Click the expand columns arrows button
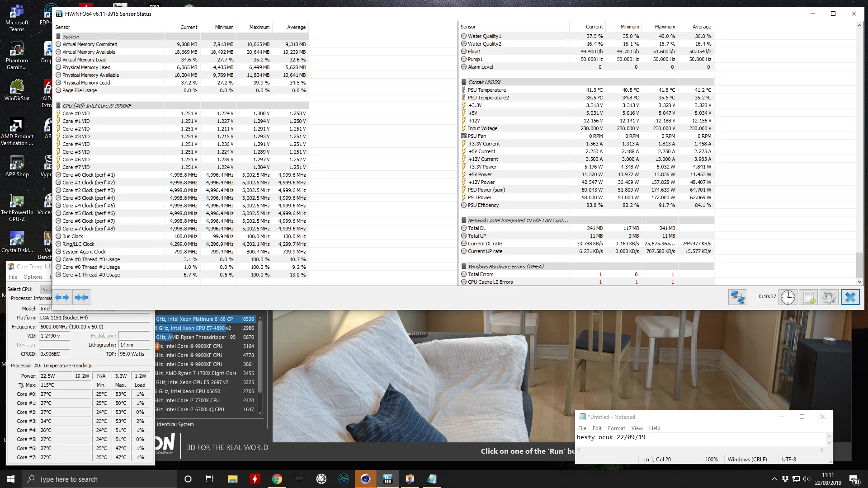 [62, 297]
